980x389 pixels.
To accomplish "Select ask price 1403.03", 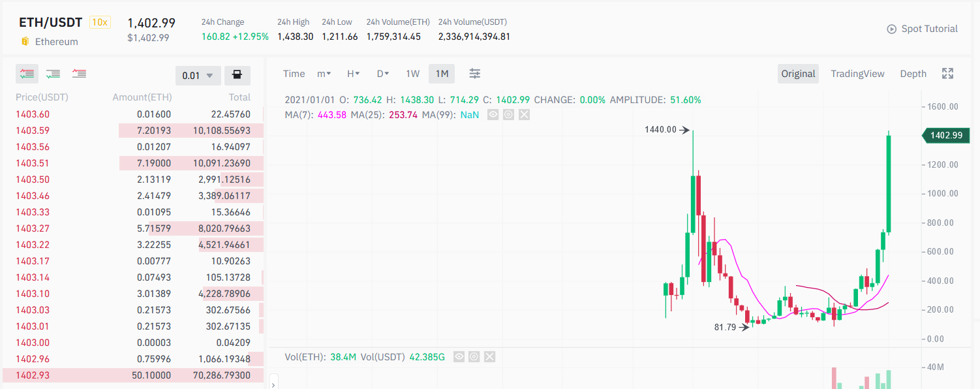I will tap(32, 310).
